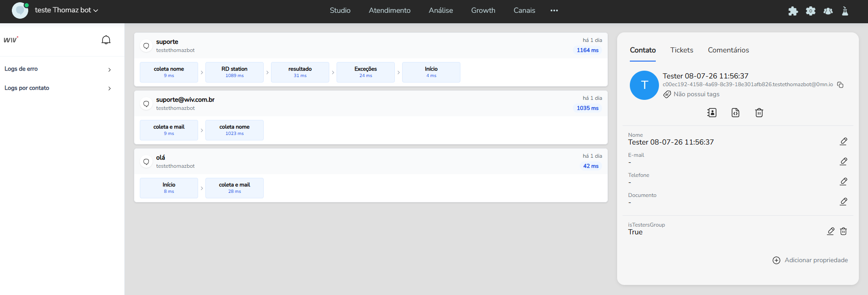Open the Studio menu
Screen dimensions: 868x295
[x=340, y=10]
